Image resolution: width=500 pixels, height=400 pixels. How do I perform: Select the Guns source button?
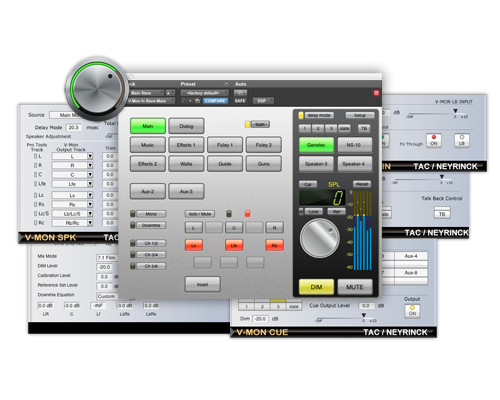coord(264,164)
